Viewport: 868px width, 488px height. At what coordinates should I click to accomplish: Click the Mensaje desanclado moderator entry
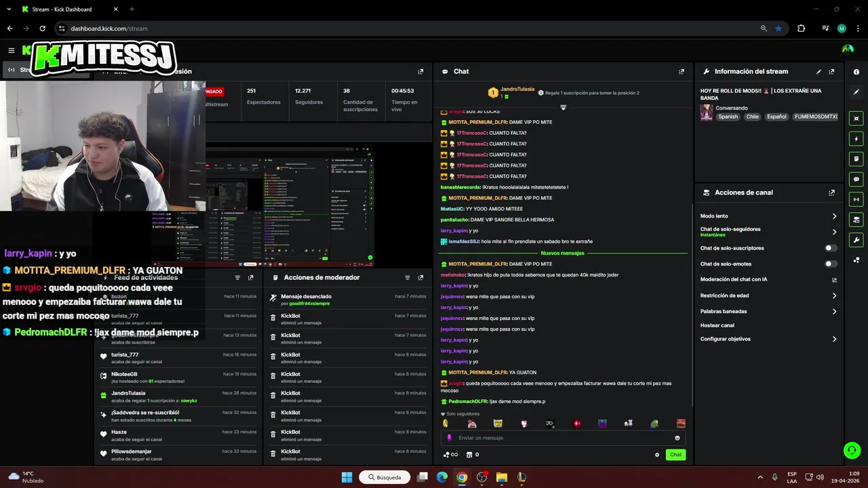pyautogui.click(x=348, y=300)
